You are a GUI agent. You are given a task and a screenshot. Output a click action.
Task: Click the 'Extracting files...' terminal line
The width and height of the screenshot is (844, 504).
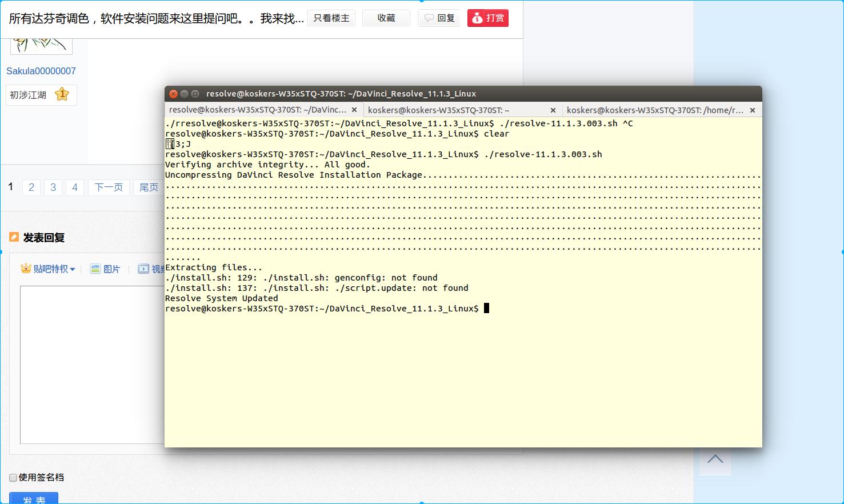point(214,267)
